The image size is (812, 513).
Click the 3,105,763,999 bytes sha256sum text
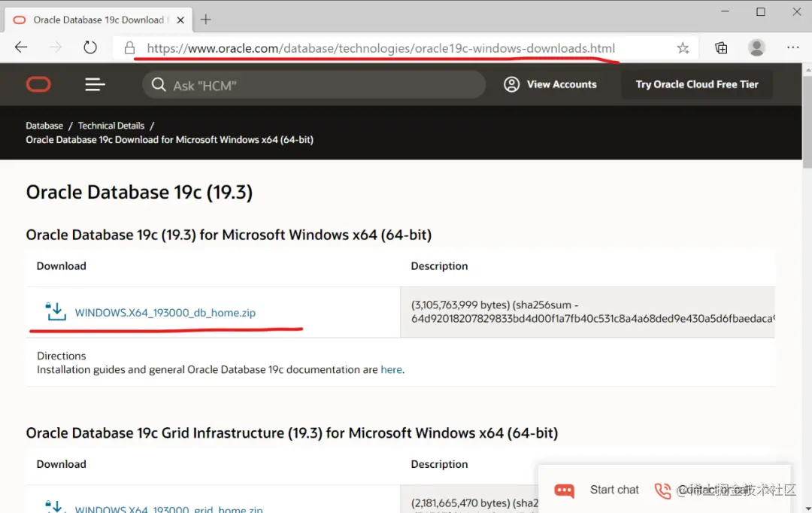tap(593, 312)
